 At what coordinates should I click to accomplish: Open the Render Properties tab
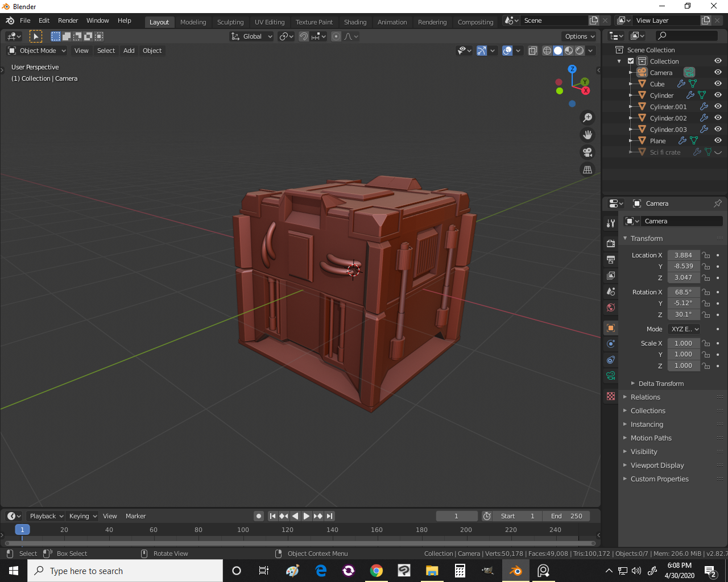click(610, 243)
